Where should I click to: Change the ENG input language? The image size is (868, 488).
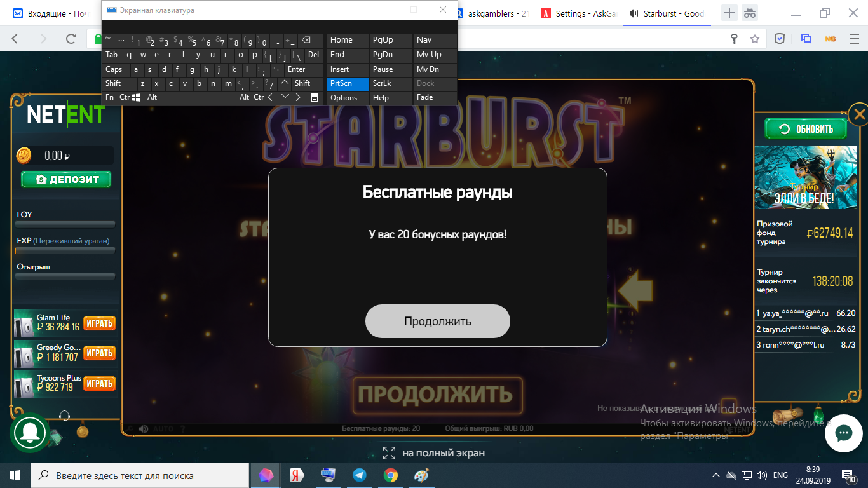780,475
